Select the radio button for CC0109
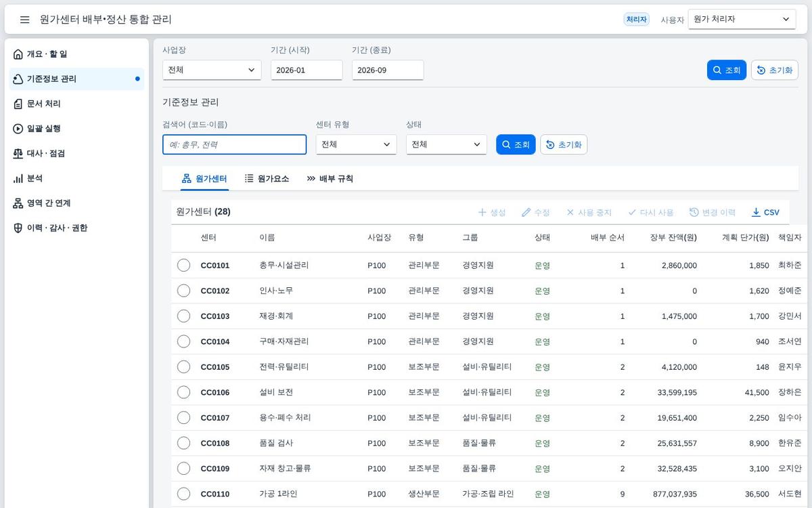812x508 pixels. click(x=183, y=469)
